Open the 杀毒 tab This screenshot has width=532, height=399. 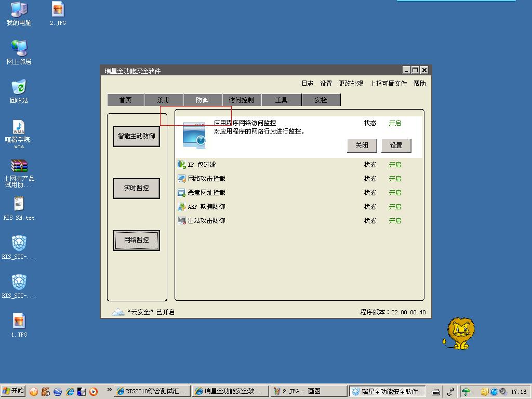pyautogui.click(x=164, y=100)
